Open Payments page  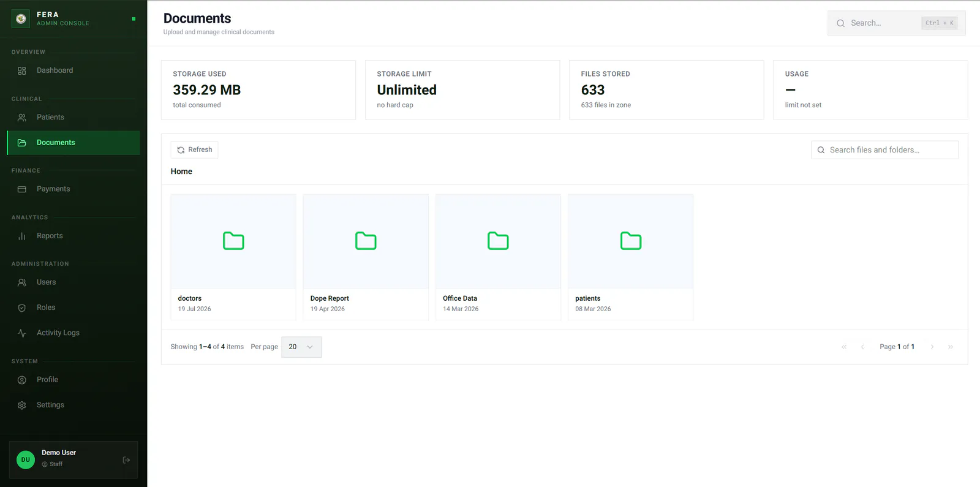[73, 189]
